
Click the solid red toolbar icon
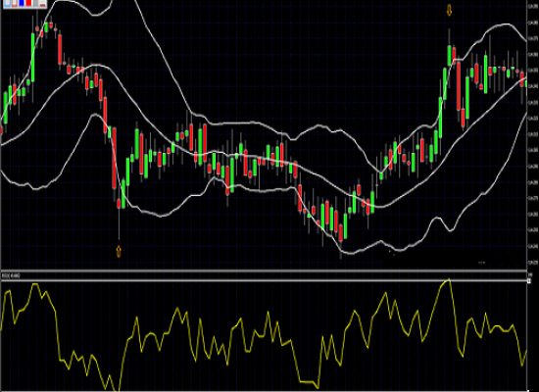point(28,3)
